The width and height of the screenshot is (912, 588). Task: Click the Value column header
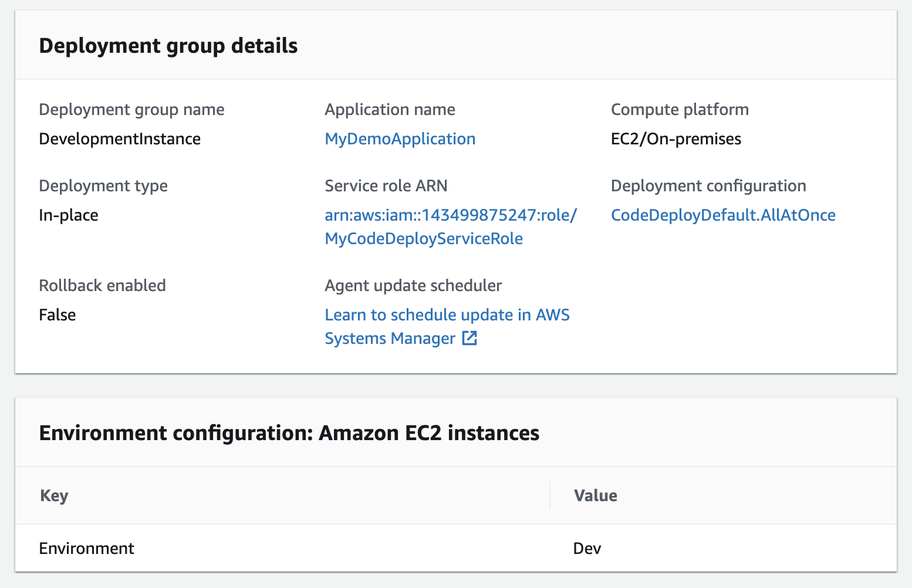click(x=595, y=496)
